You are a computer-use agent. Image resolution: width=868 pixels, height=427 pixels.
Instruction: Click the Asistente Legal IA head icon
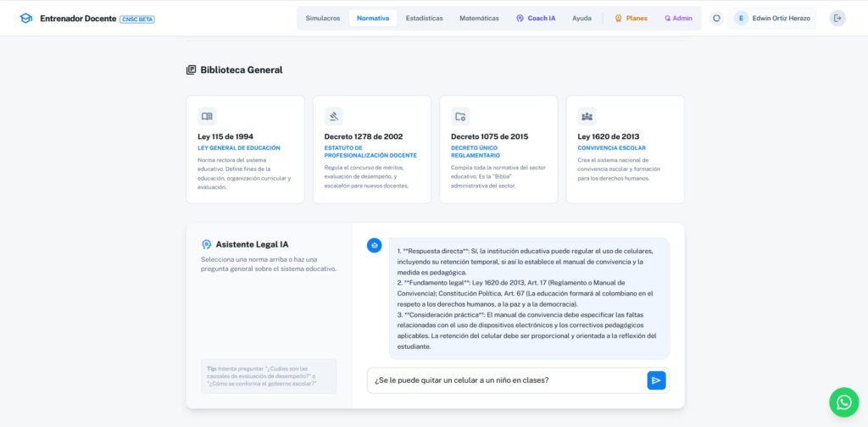click(206, 244)
